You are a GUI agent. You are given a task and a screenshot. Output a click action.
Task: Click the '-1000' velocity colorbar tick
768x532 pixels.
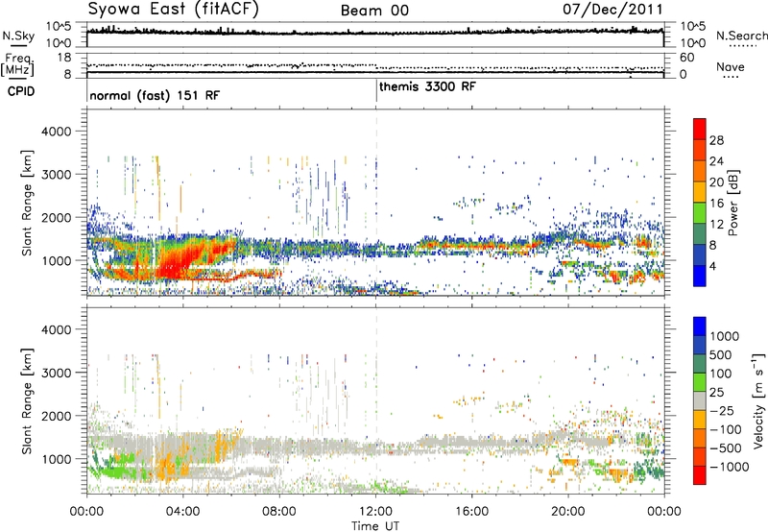729,467
